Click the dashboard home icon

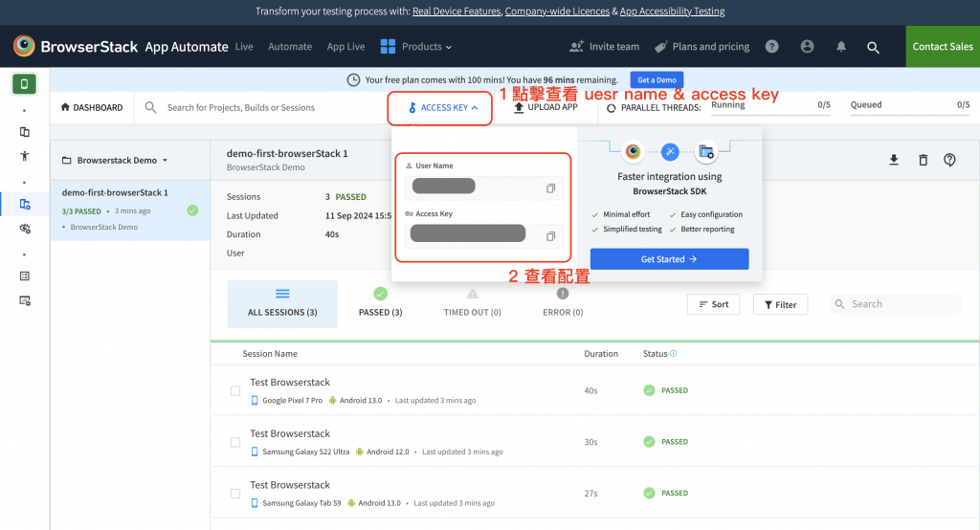65,107
